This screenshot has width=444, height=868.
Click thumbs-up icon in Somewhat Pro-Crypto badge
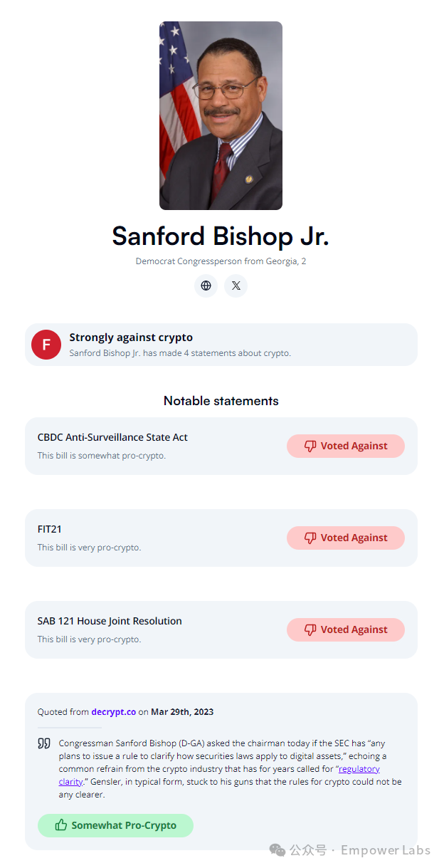pos(61,825)
